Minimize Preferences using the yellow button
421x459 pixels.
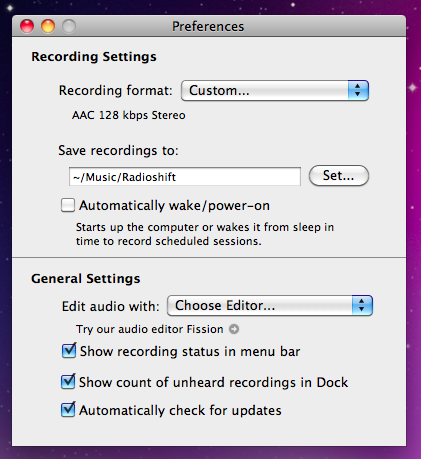click(48, 26)
